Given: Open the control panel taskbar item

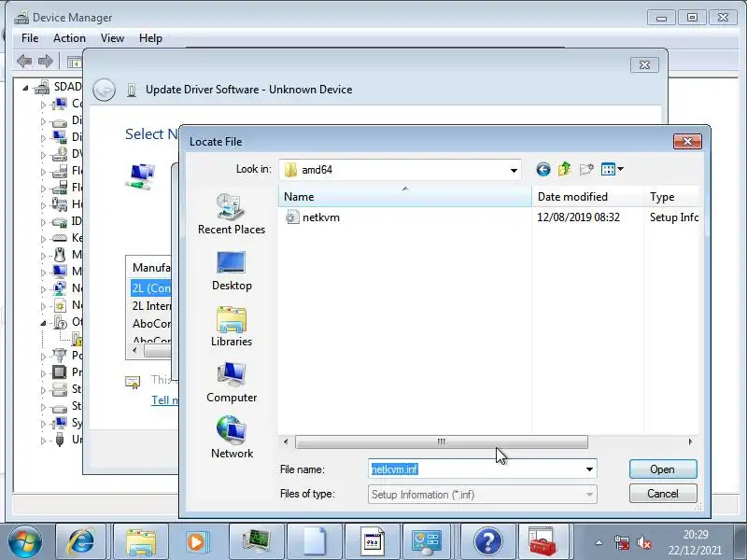Looking at the screenshot, I should pyautogui.click(x=428, y=541).
